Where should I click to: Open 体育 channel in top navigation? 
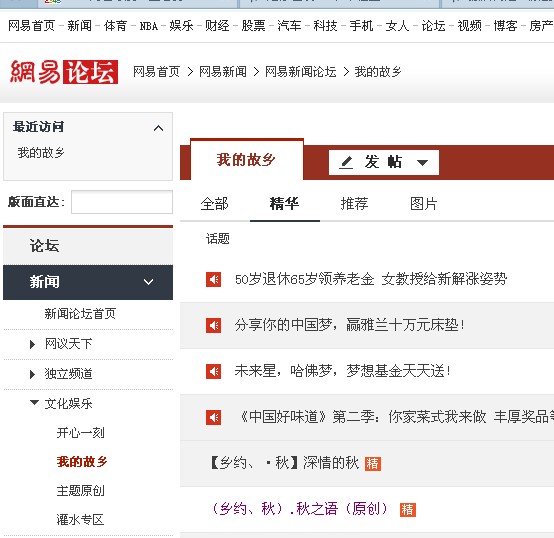(115, 26)
